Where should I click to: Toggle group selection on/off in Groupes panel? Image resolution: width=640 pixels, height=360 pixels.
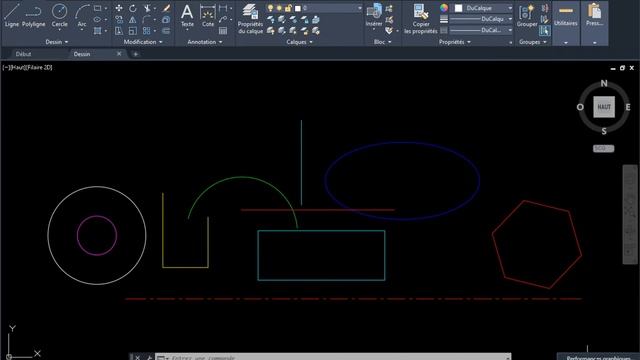click(x=544, y=31)
